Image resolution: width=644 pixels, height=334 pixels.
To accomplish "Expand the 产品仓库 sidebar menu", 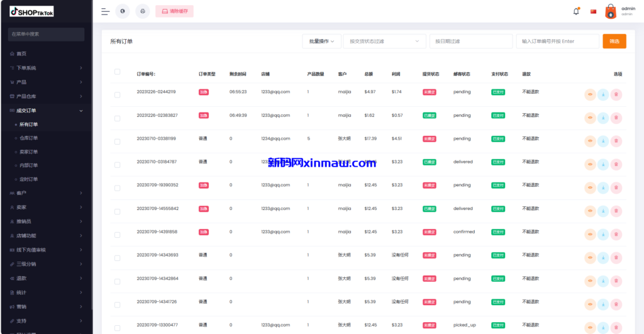I will [x=46, y=96].
